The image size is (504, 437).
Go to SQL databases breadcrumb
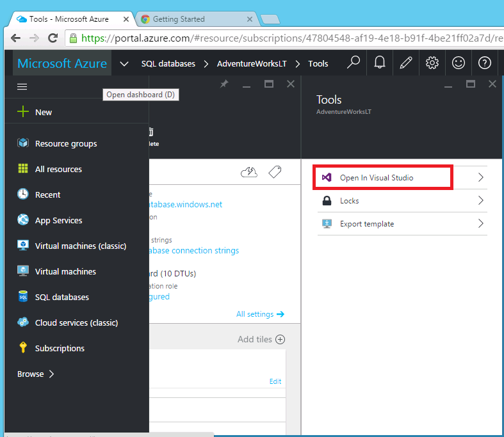(x=168, y=63)
